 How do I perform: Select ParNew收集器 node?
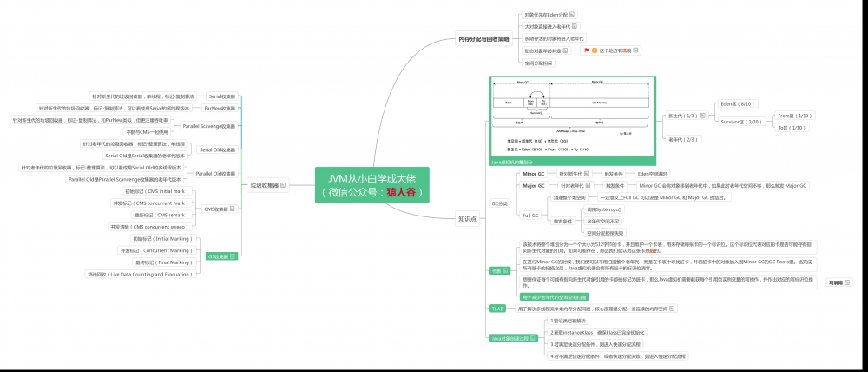coord(220,108)
